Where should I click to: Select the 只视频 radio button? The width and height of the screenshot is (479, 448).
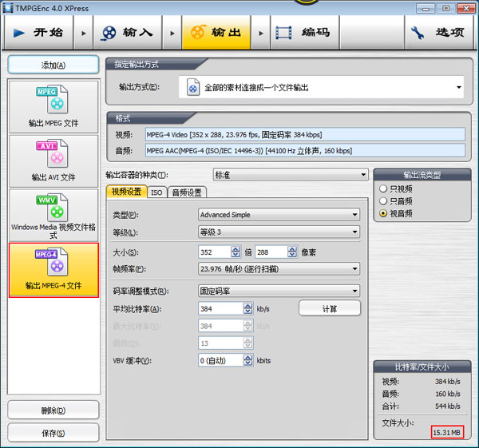[383, 188]
